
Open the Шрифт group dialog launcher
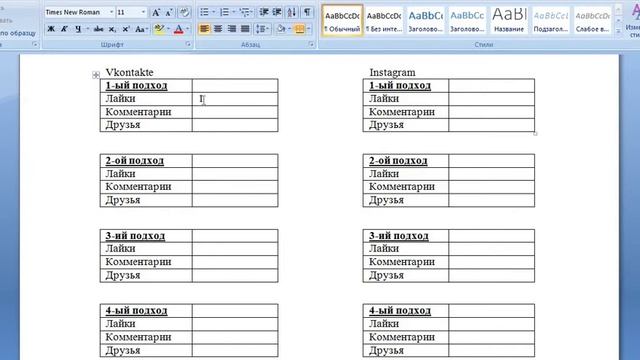(188, 44)
